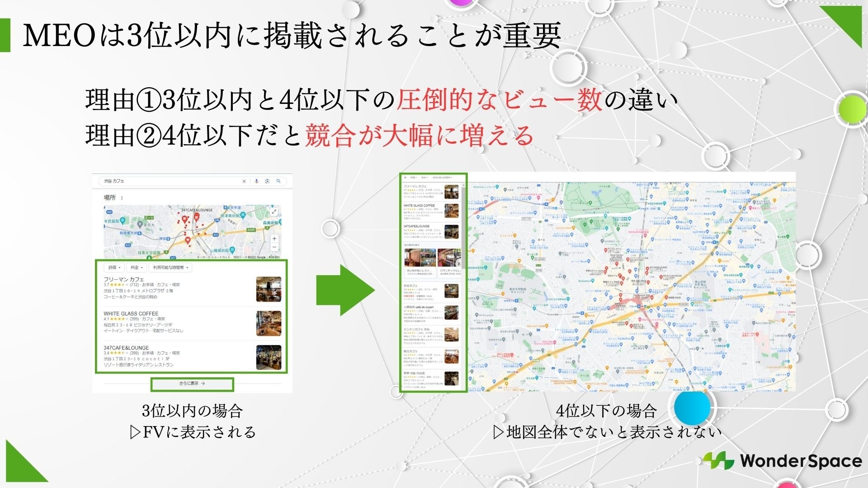868x488 pixels.
Task: Click the back arrow in the map list panel
Action: (406, 178)
